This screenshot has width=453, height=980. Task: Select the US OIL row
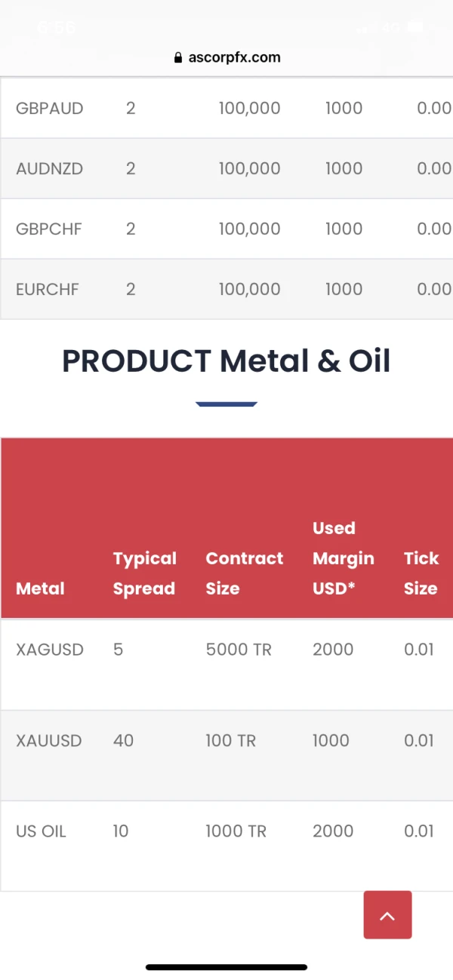pos(41,831)
